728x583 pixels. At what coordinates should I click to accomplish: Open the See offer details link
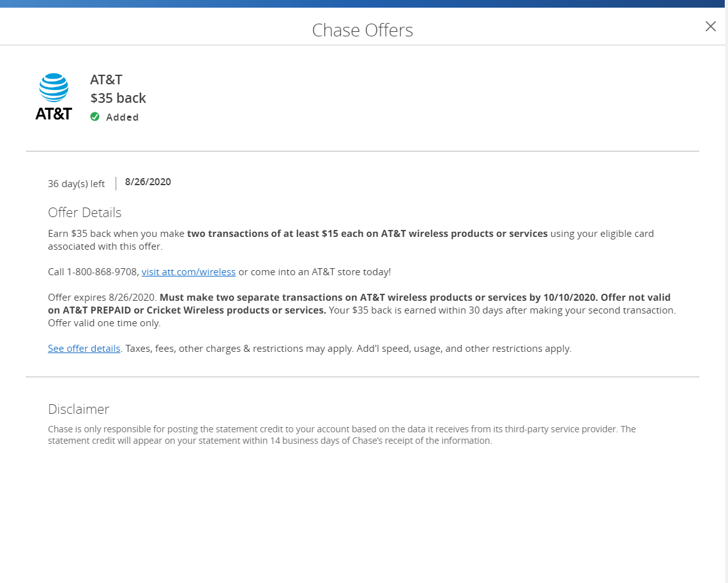tap(84, 349)
